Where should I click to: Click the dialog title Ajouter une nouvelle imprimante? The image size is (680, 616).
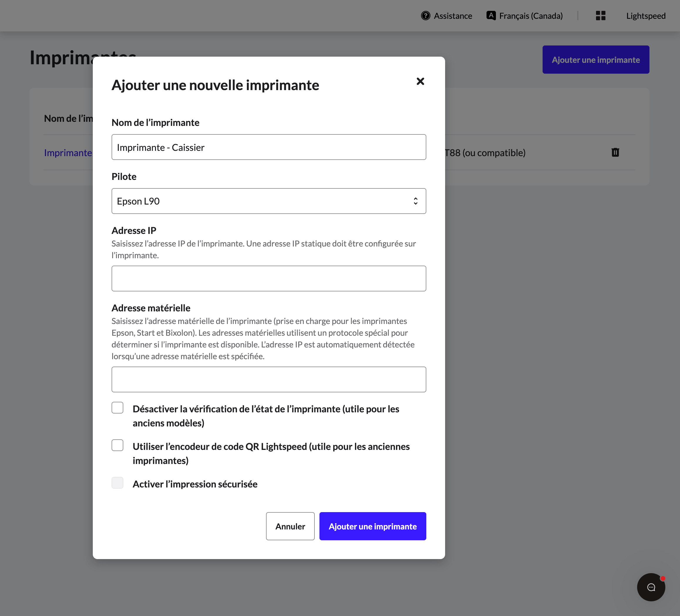215,85
